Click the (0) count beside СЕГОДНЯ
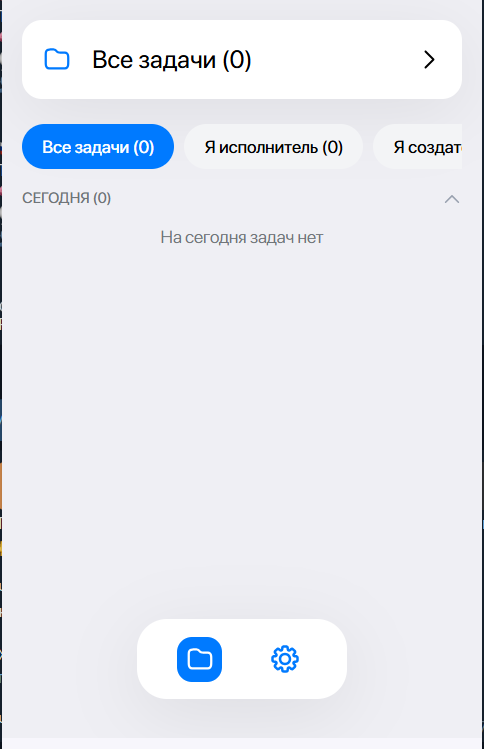Screen dimensions: 484x749 [102, 198]
